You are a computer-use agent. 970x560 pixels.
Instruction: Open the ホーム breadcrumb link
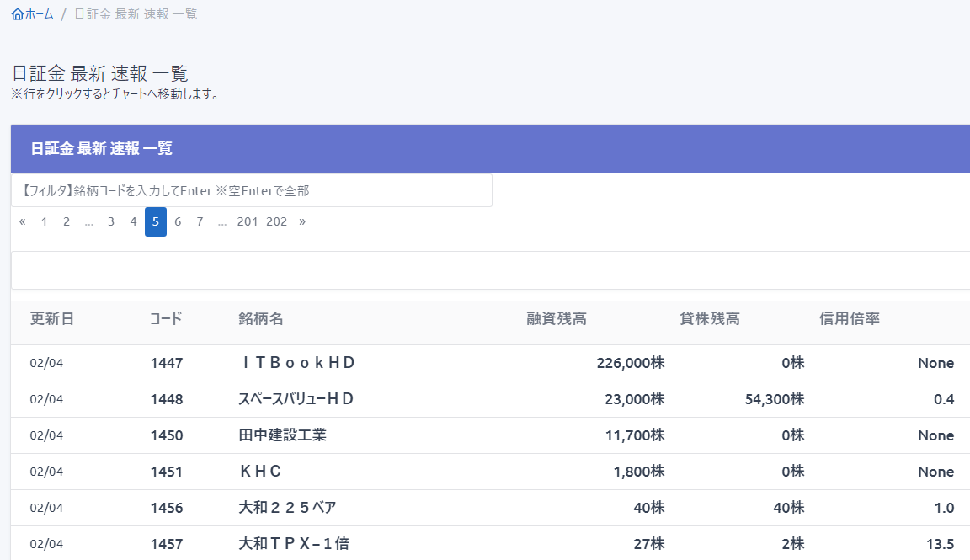click(40, 14)
